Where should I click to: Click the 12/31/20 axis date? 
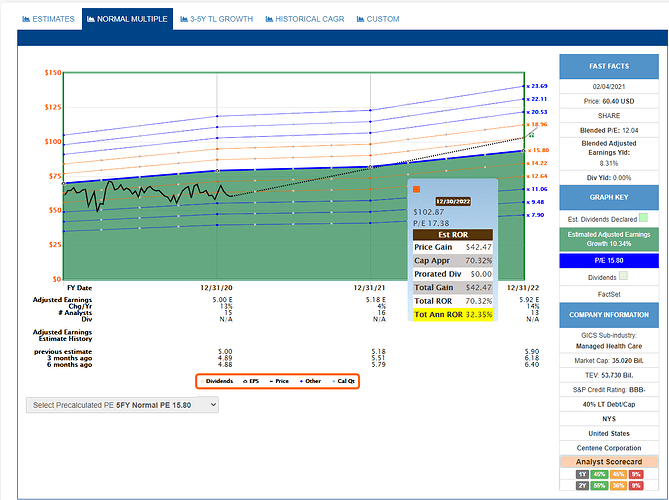click(216, 288)
